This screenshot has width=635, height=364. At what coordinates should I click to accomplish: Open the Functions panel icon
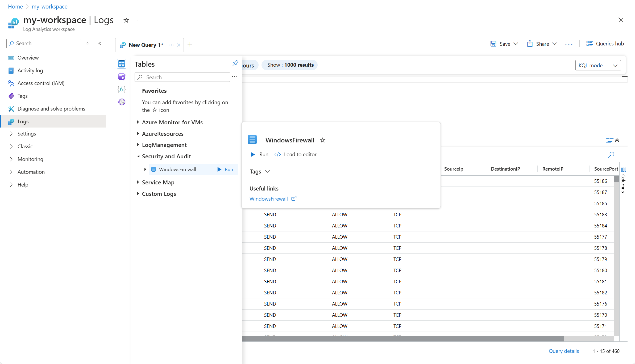point(122,89)
